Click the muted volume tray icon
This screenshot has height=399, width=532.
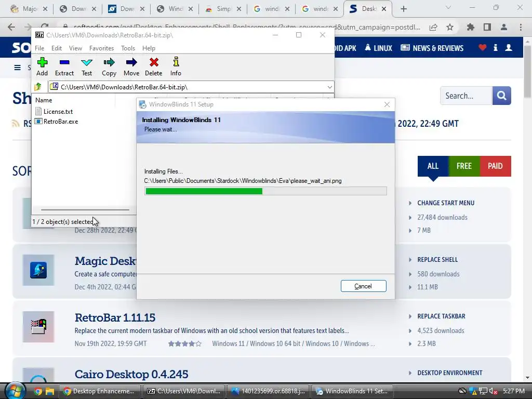tap(494, 391)
